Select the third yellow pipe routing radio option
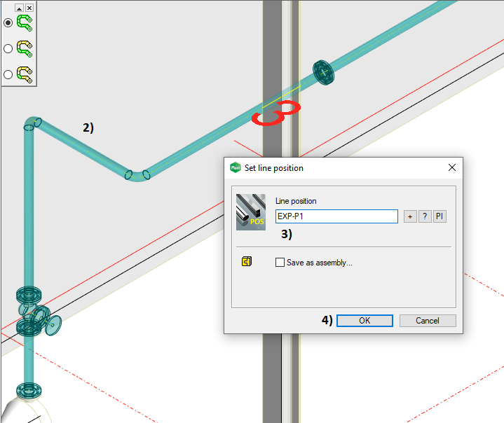 (8, 74)
